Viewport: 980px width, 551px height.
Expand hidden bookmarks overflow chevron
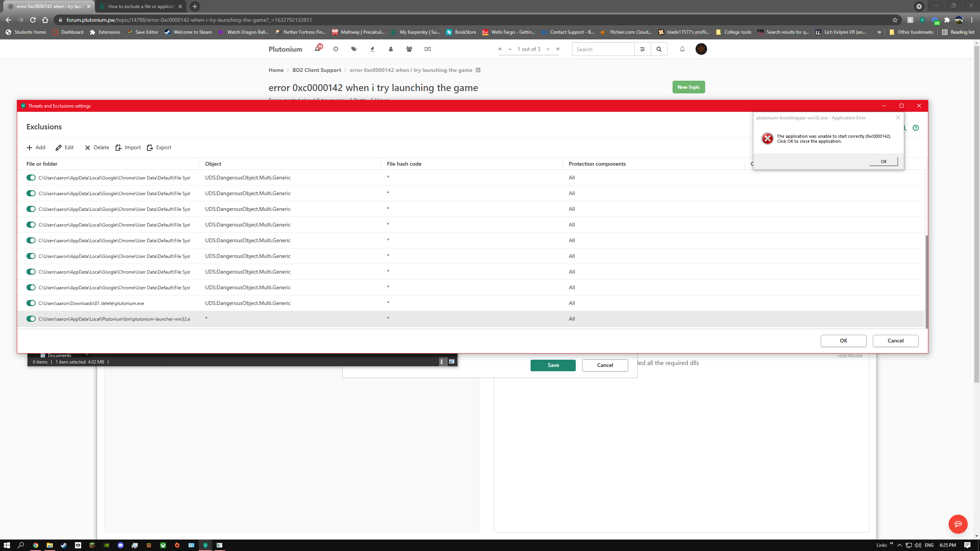[879, 32]
